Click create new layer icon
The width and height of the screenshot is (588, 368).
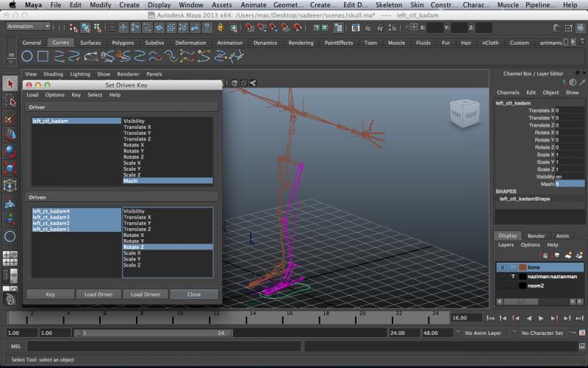pyautogui.click(x=568, y=255)
